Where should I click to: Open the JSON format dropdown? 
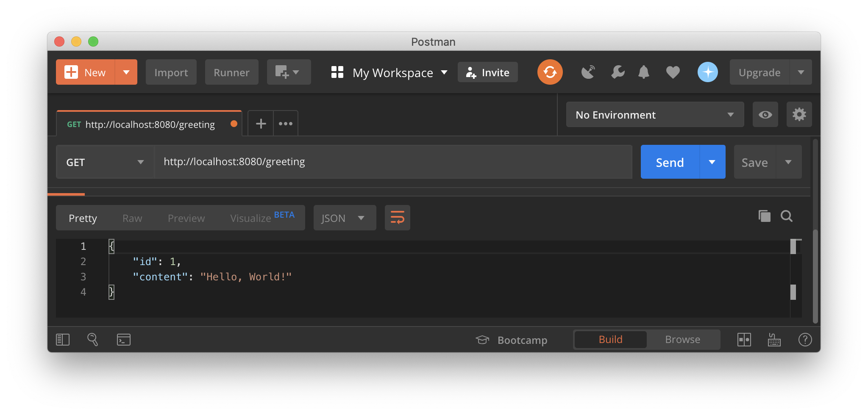point(345,218)
